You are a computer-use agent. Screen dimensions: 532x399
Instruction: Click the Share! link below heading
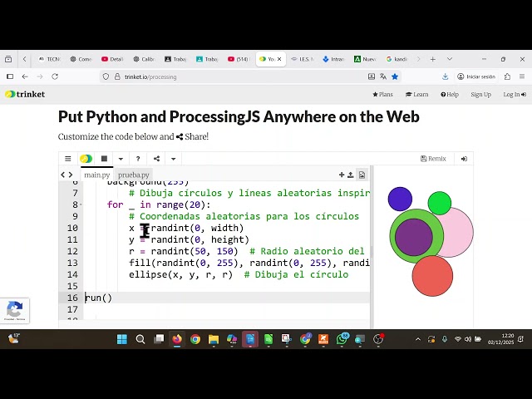[x=192, y=136]
